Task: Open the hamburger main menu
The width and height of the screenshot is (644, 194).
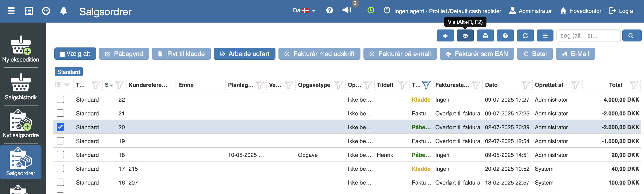Action: pos(11,11)
